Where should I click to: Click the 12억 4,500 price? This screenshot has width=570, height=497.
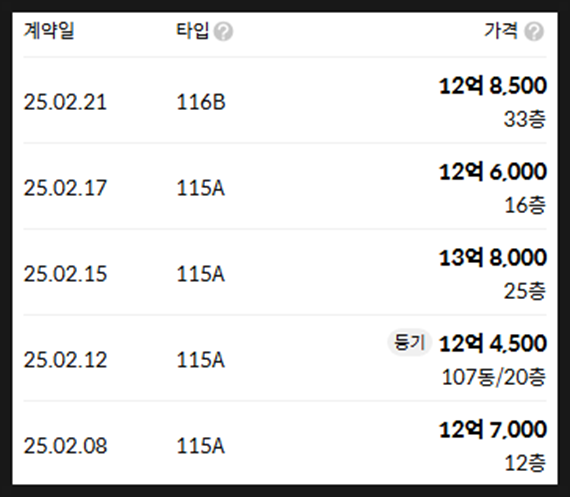tap(493, 343)
